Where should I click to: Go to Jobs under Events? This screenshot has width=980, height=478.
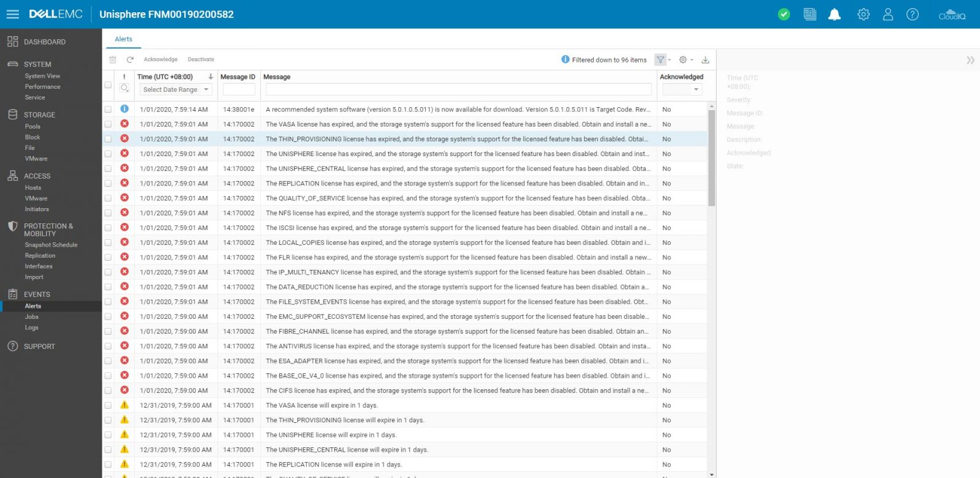coord(32,316)
